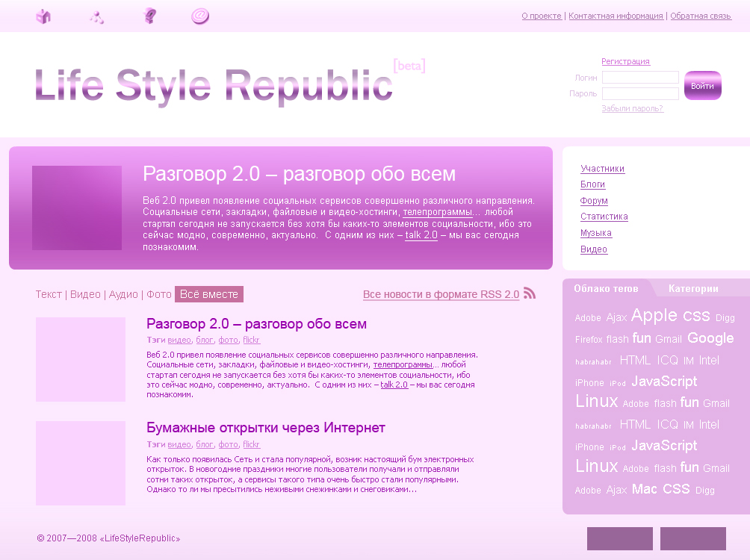Click the RSS feed icon
750x560 pixels.
tap(530, 294)
